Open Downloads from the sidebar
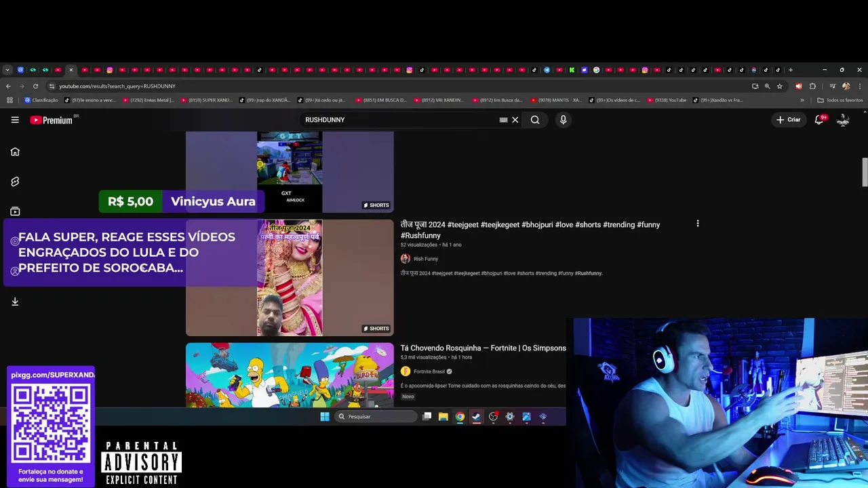The height and width of the screenshot is (488, 868). pyautogui.click(x=15, y=302)
